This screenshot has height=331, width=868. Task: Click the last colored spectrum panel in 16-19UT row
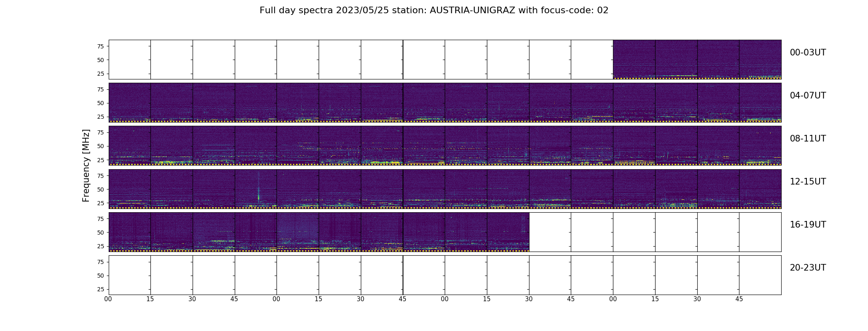tap(508, 232)
